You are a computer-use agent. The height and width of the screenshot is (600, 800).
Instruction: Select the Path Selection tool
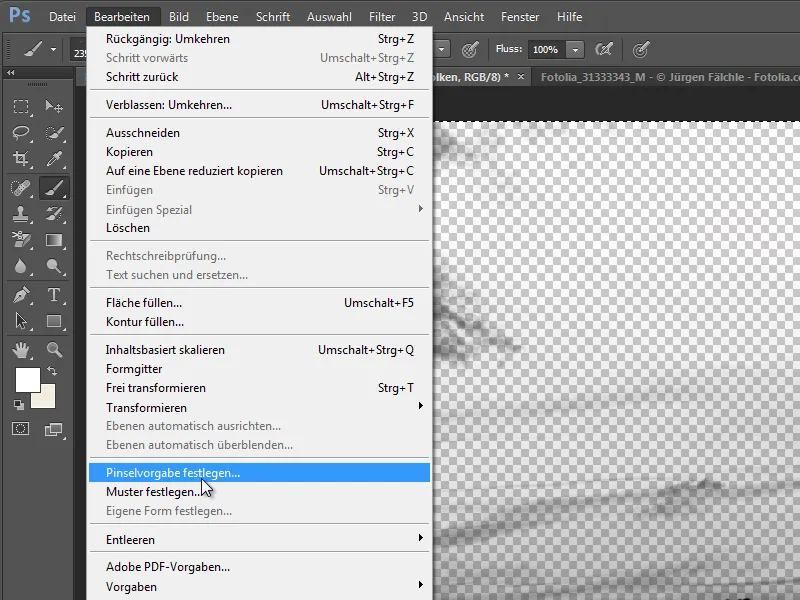pos(21,321)
